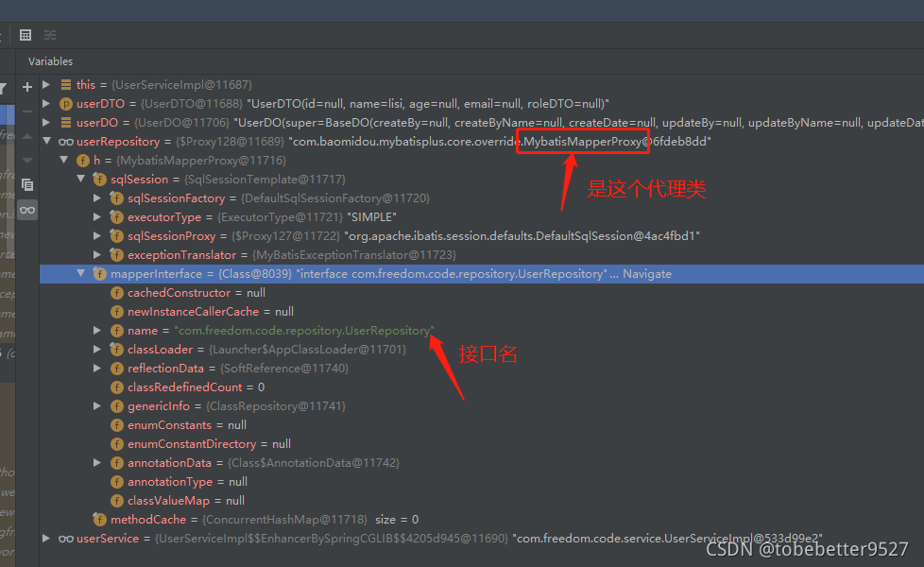
Task: Expand the userDTO variable node
Action: 46,104
